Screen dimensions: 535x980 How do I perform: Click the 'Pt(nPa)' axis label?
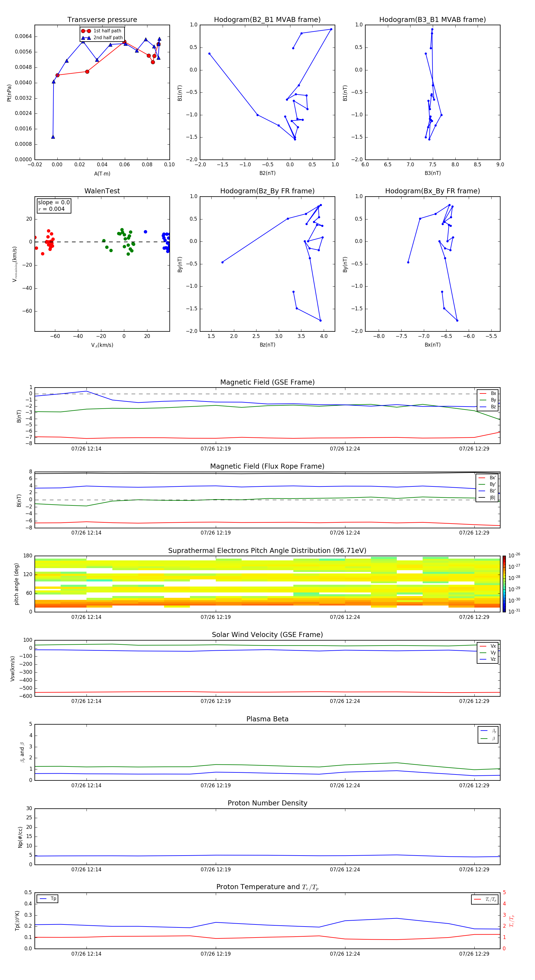(9, 92)
